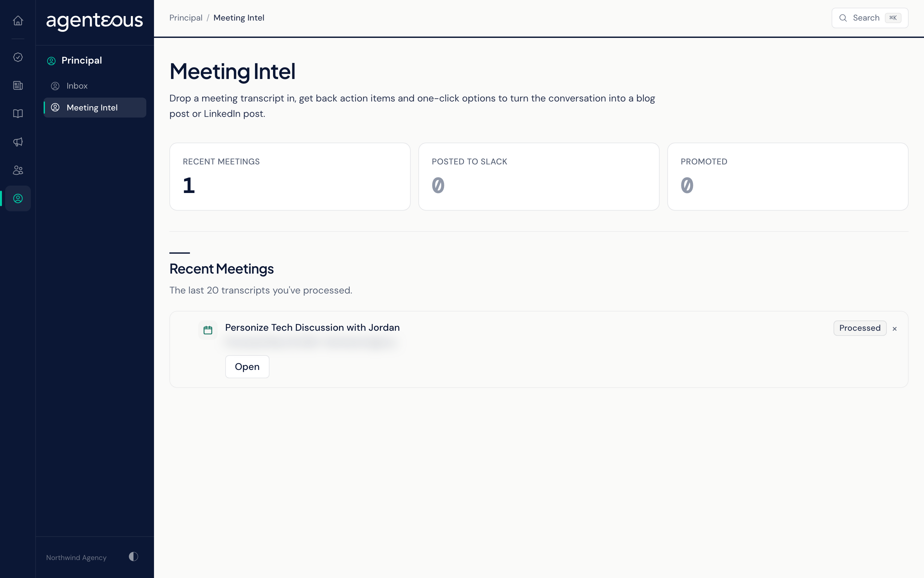Screen dimensions: 924x578
Task: Open Personize Tech Discussion with Jordan title
Action: pos(312,328)
